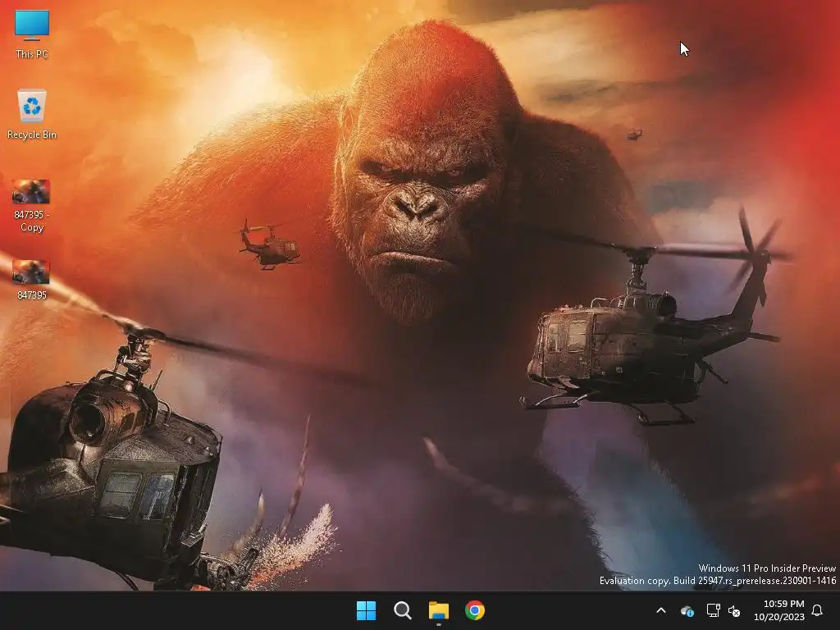
Task: Open the notifications bell icon
Action: pos(817,610)
